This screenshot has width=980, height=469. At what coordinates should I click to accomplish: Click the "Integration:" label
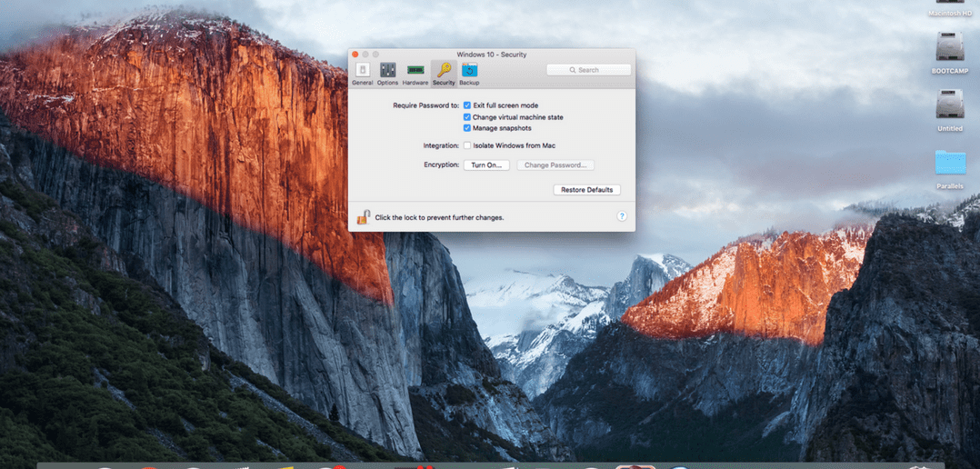click(x=441, y=145)
